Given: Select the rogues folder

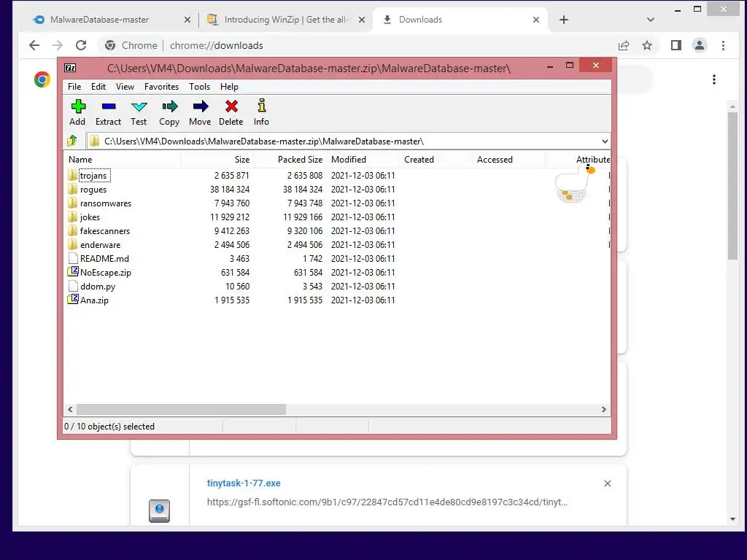Looking at the screenshot, I should 93,190.
